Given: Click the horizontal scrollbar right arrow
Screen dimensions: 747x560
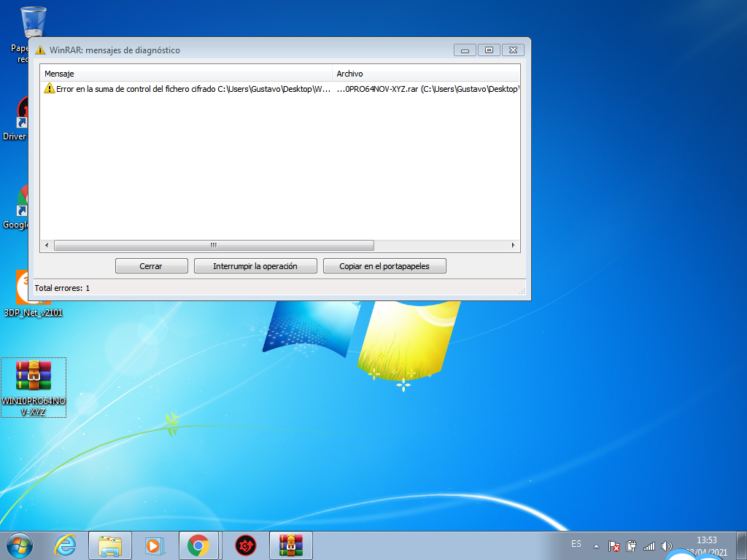Looking at the screenshot, I should [x=513, y=245].
